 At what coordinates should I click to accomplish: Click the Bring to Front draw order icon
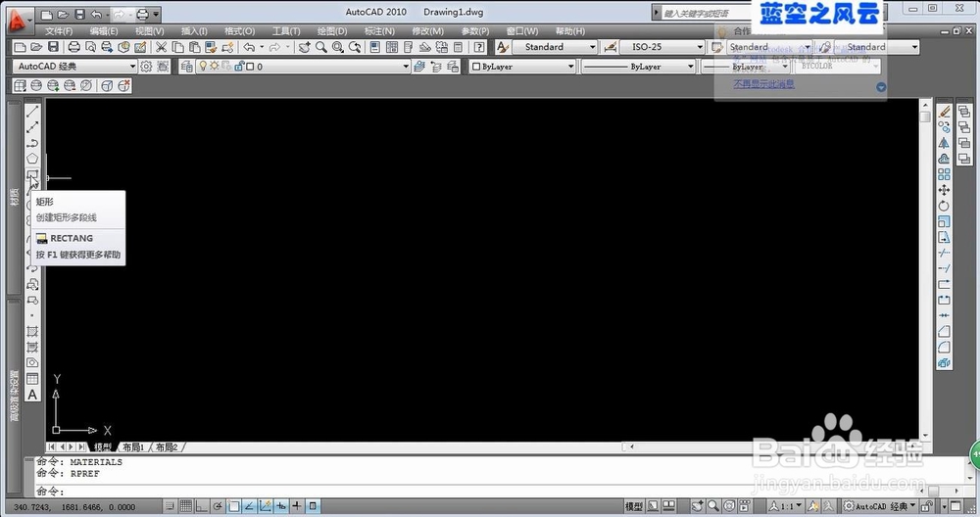(x=964, y=112)
